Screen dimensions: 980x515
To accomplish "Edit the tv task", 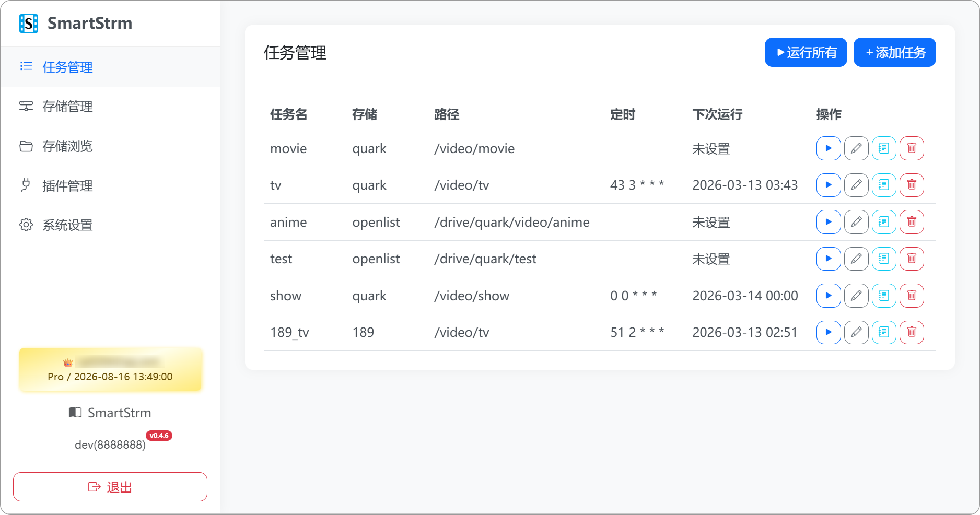I will pos(856,185).
